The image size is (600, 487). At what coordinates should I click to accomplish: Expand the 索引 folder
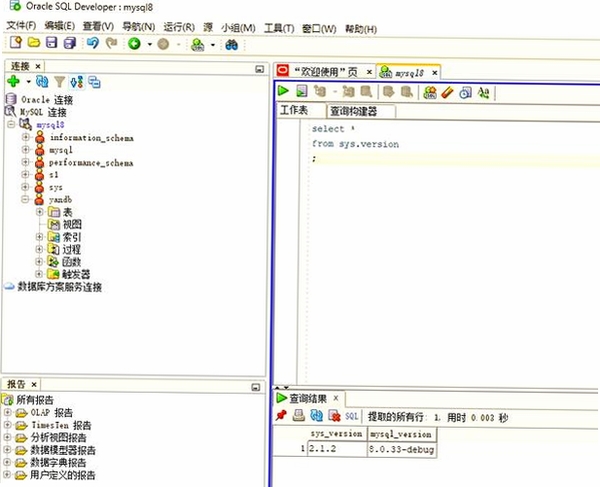click(39, 237)
